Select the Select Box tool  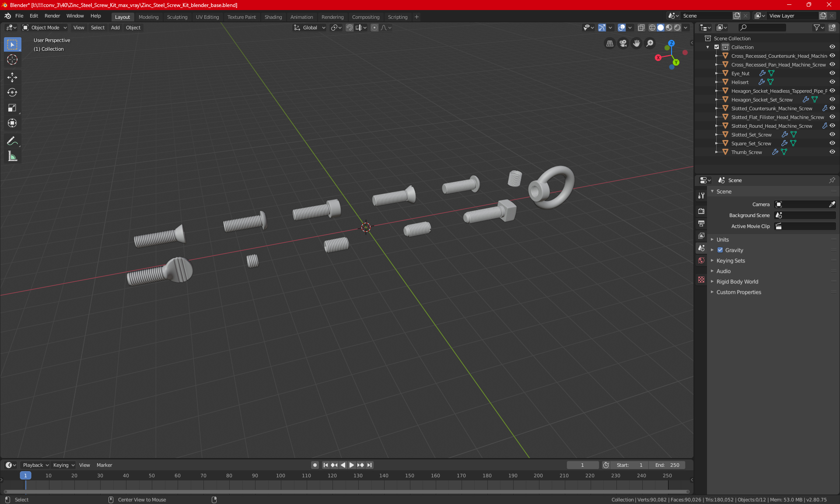coord(12,44)
